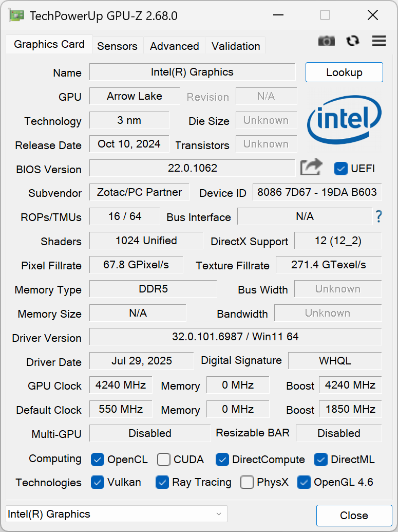Open the dropdown arrow on the GPU selector

point(217,514)
